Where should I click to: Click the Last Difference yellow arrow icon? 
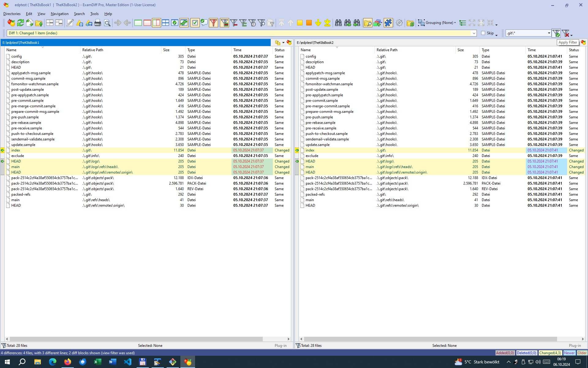[x=327, y=23]
